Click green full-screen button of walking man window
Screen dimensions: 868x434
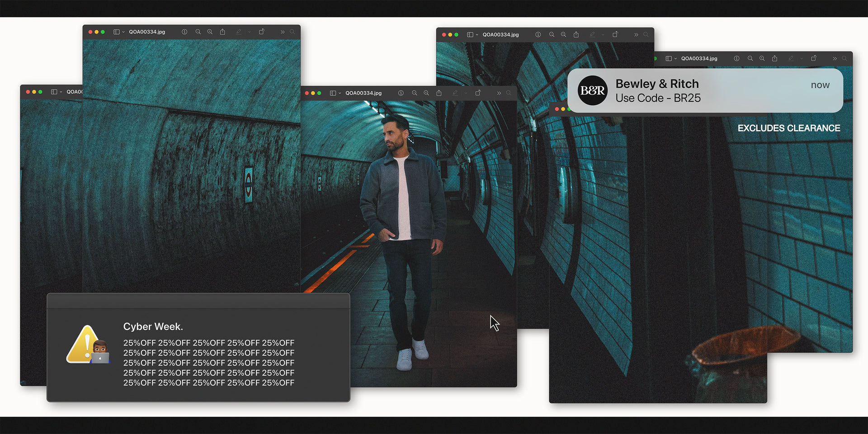click(319, 93)
